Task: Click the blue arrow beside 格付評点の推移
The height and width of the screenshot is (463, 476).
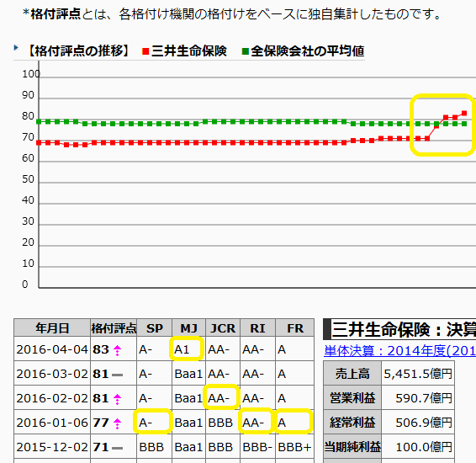Action: (x=16, y=48)
